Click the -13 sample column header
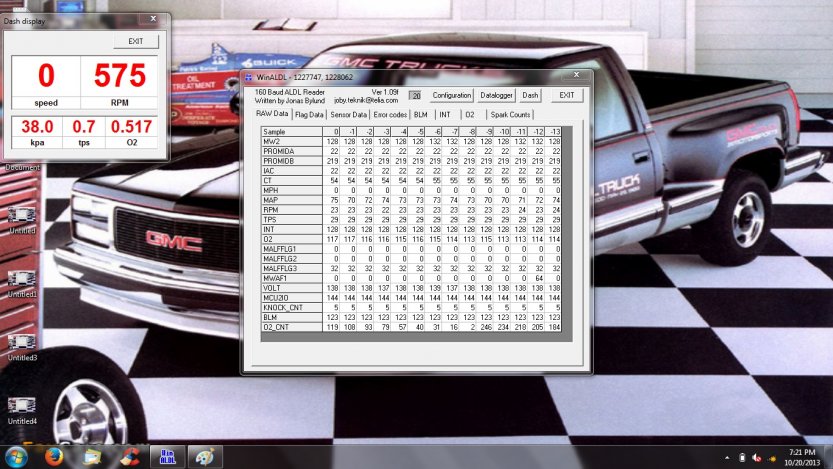Screen dimensions: 833x469 coord(554,131)
